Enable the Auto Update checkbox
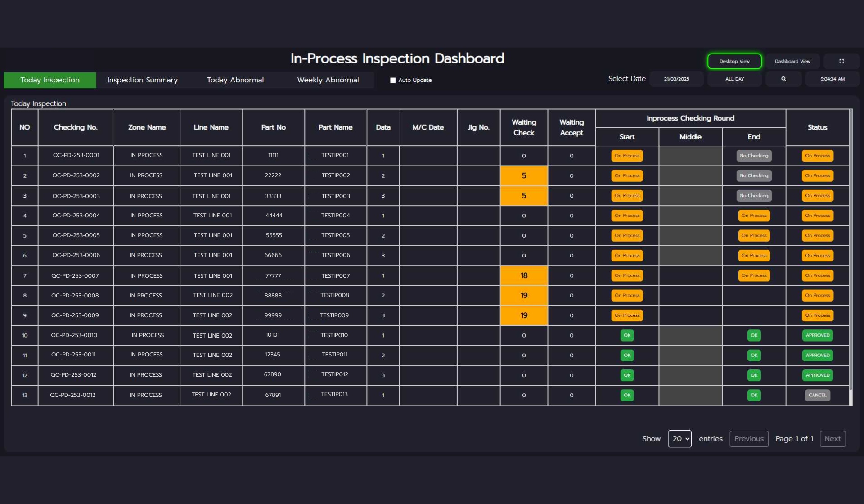Viewport: 864px width, 504px height. (x=393, y=80)
